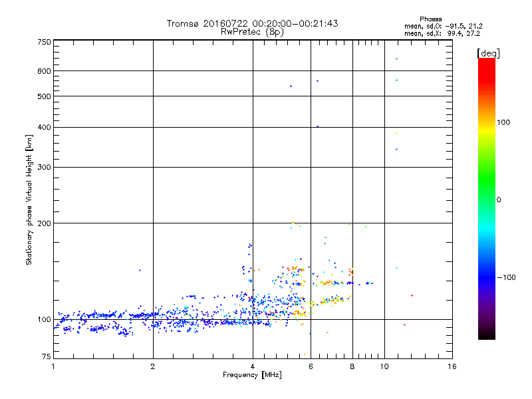Click the 'mean, sd,X: 99.4, 27.2' statistic
Viewport: 532px width, 399px height.
pyautogui.click(x=442, y=34)
